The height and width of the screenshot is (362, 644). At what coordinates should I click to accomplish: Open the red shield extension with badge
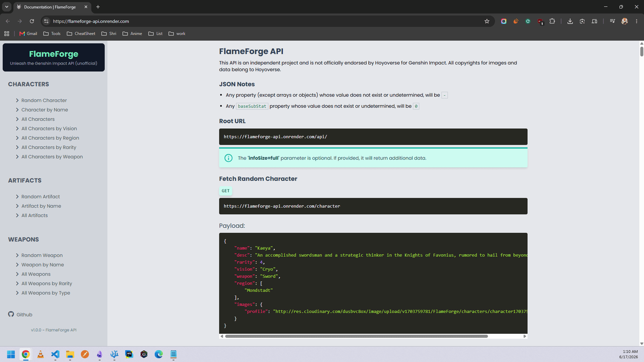540,22
